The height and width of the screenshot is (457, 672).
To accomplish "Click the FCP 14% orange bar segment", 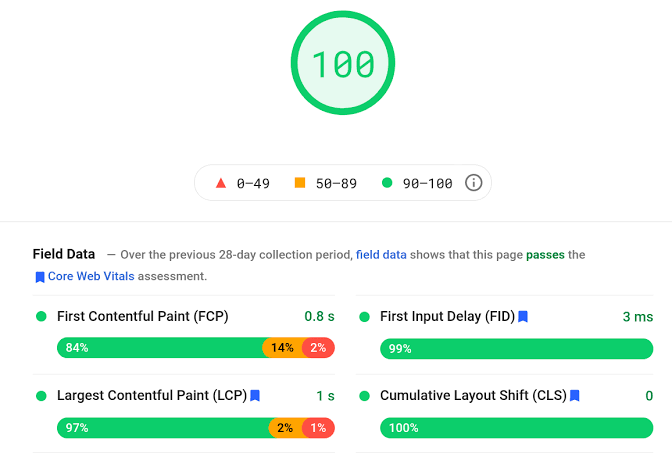I will coord(283,348).
